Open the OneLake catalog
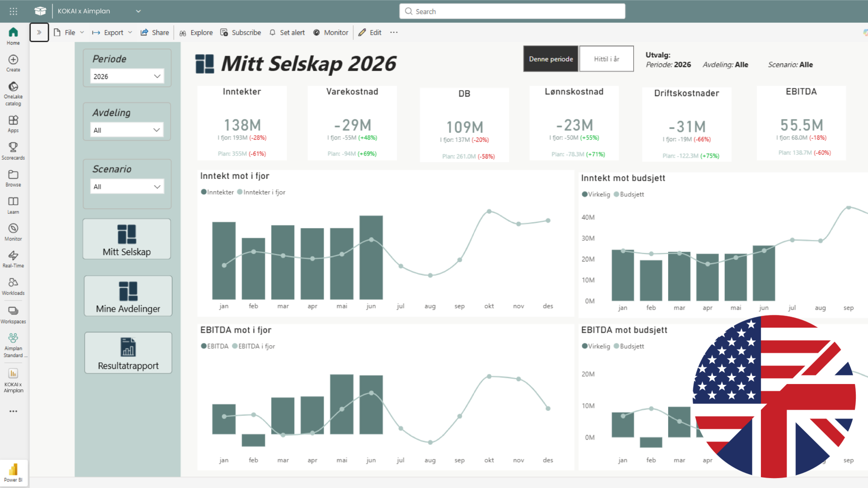The width and height of the screenshot is (868, 488). coord(13,94)
